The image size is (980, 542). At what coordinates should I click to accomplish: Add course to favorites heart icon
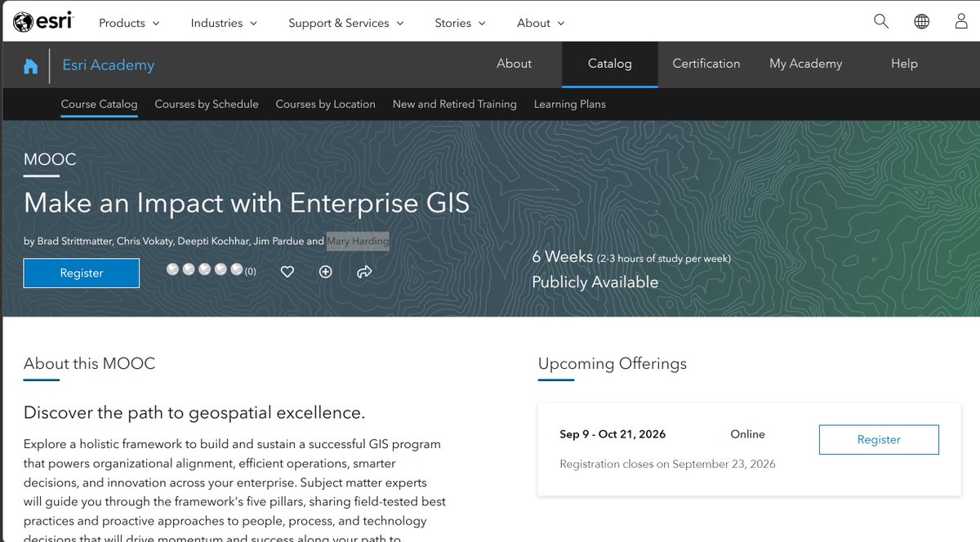tap(287, 272)
